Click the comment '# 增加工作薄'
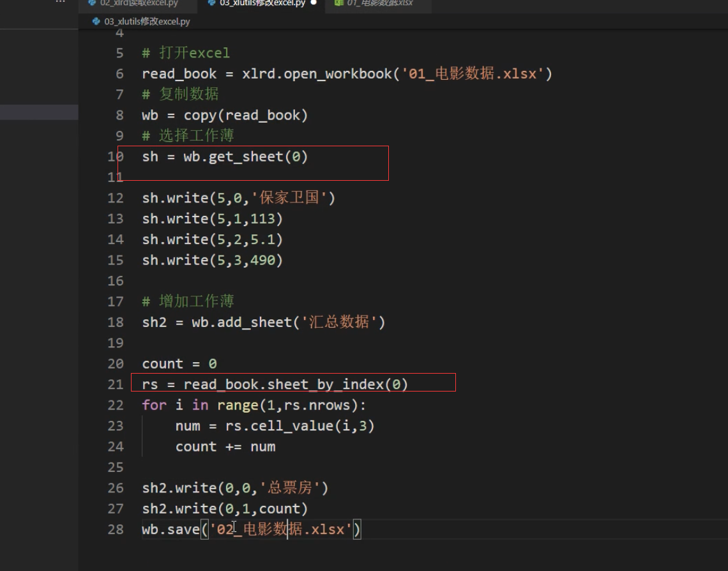This screenshot has height=571, width=728. coord(188,301)
